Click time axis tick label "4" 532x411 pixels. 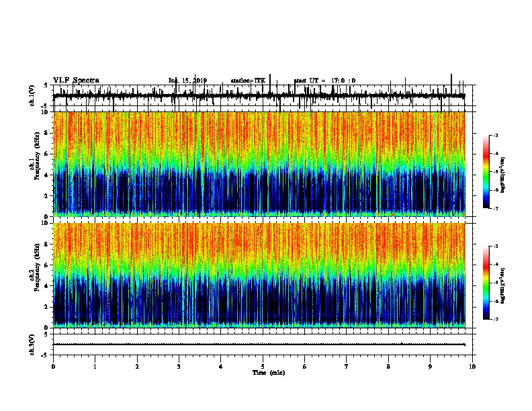point(221,367)
